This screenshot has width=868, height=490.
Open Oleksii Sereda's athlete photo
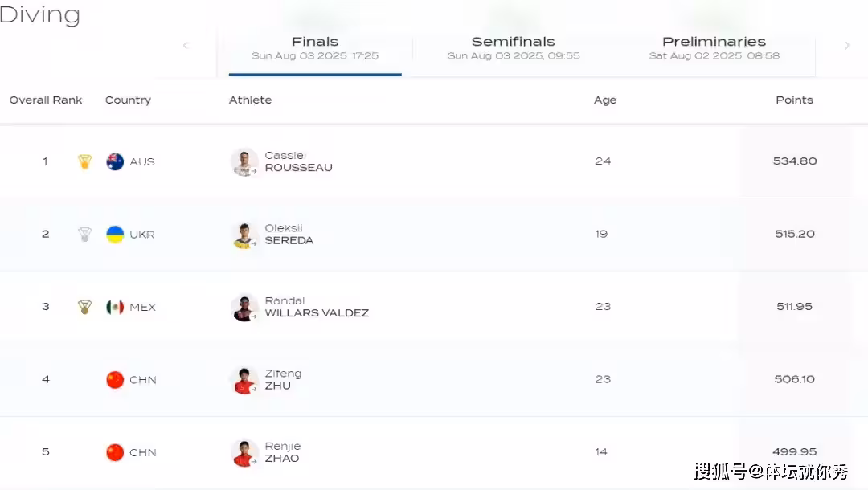[244, 235]
